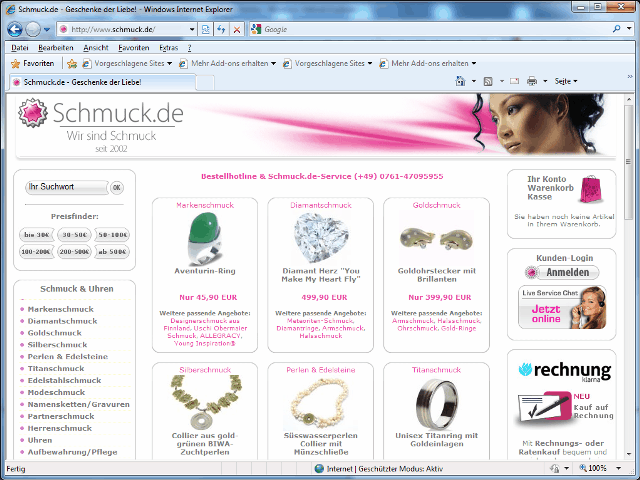Select price filter 30-50€

(74, 235)
